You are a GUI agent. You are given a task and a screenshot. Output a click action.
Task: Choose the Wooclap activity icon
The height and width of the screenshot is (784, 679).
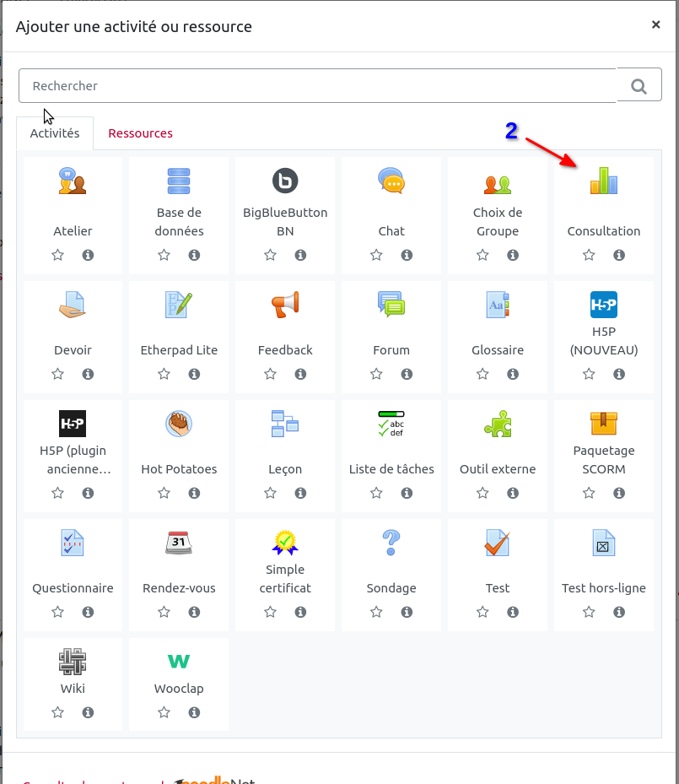pyautogui.click(x=179, y=661)
